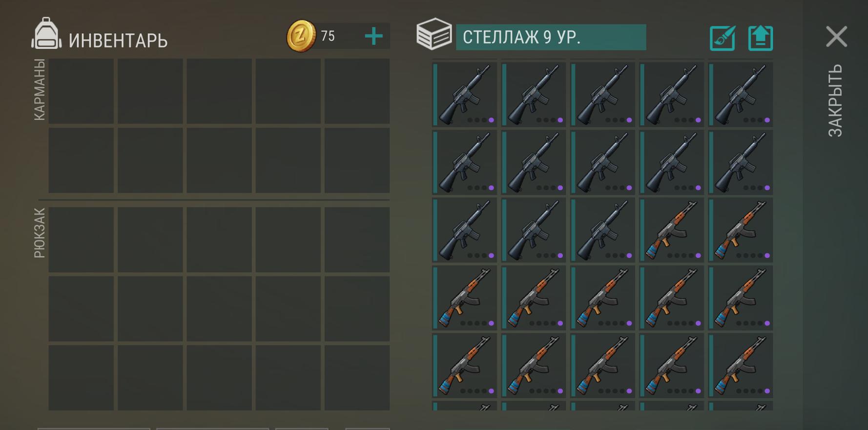Select the last M16 rifle in top row
Viewport: 868px width, 430px height.
(x=741, y=94)
